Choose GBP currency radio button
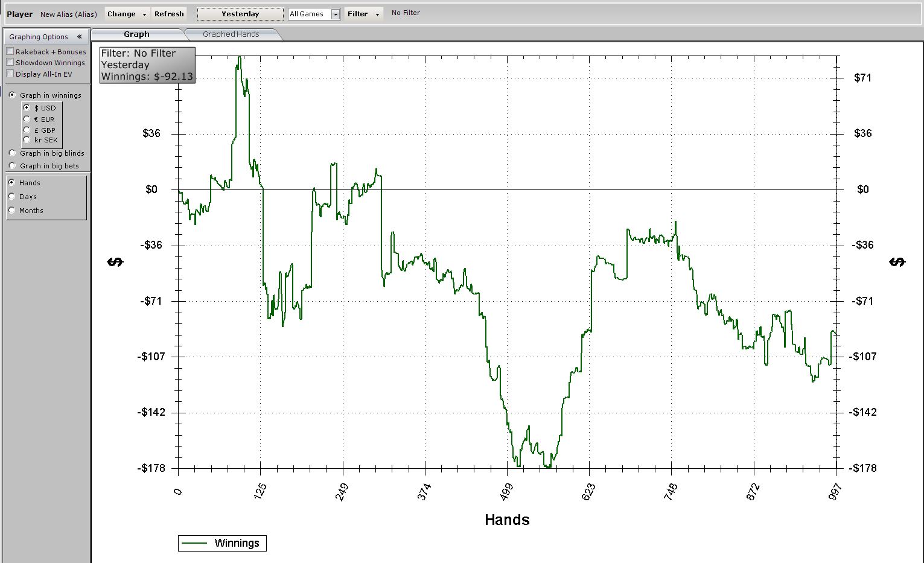Viewport: 924px width, 563px height. click(x=27, y=130)
